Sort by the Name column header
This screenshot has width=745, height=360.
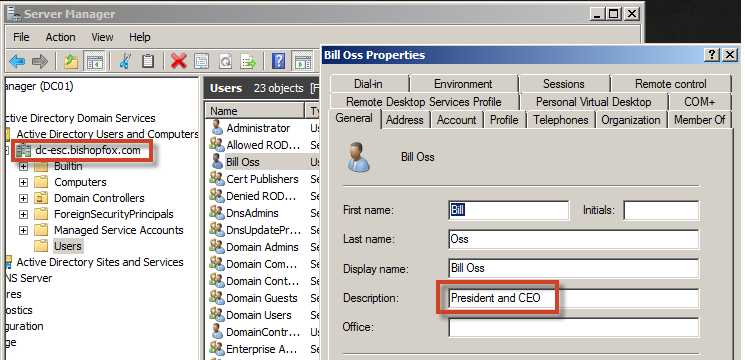tap(255, 111)
